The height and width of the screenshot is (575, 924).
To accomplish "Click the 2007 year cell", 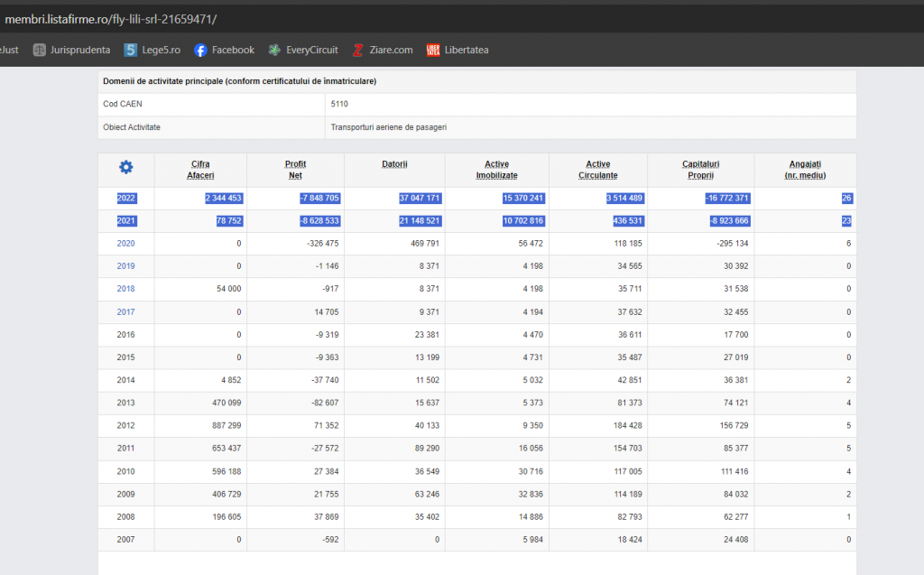I will [x=125, y=540].
